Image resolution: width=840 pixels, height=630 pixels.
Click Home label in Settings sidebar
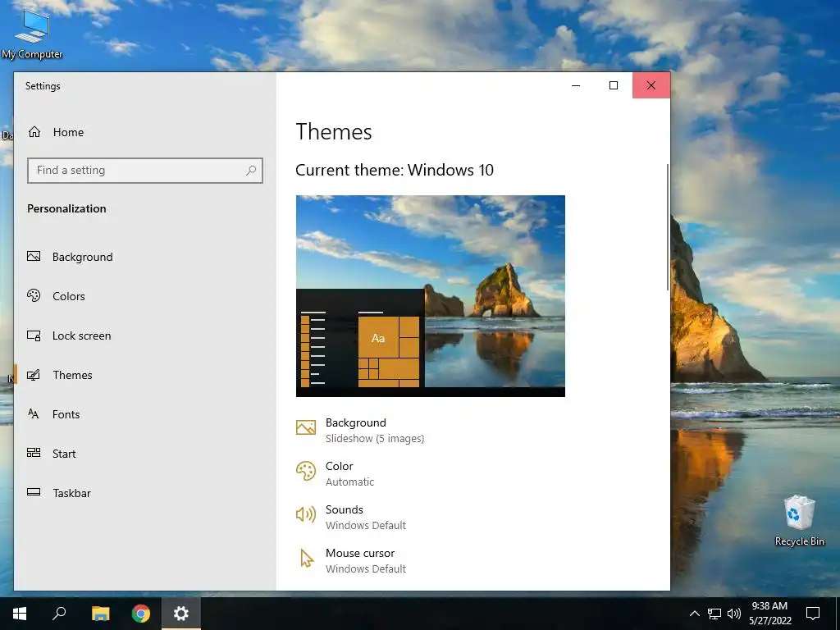[68, 132]
